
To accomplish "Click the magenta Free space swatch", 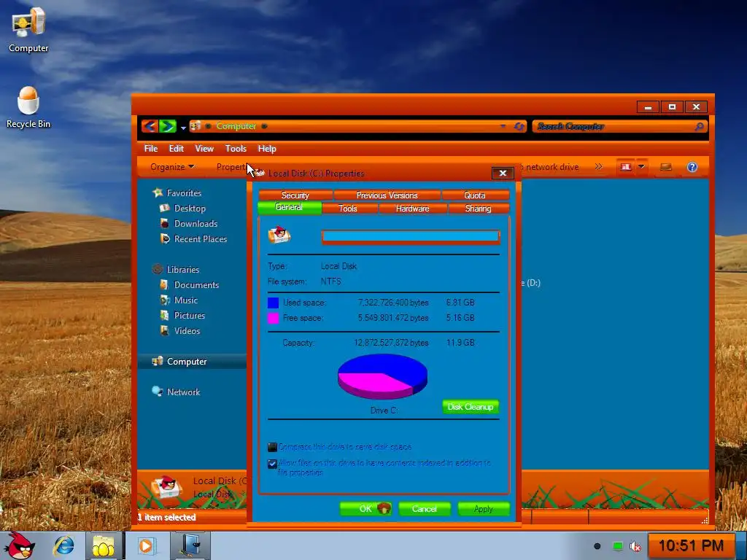I will [273, 318].
